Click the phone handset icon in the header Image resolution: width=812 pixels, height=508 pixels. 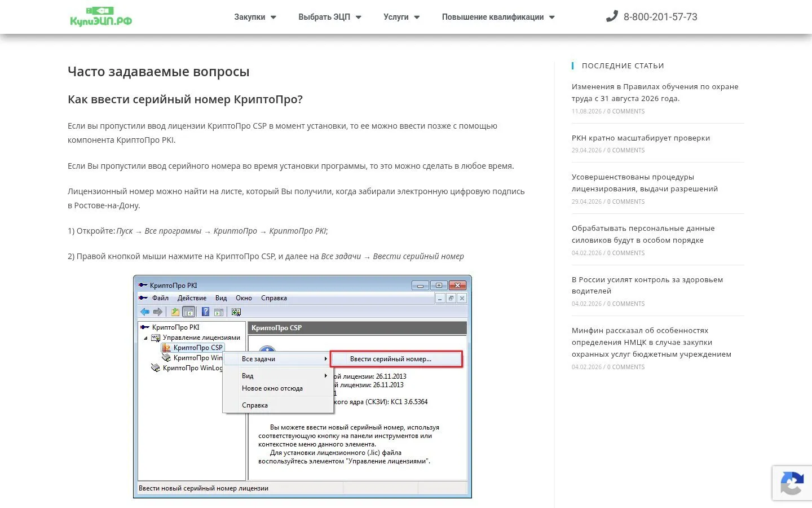pyautogui.click(x=612, y=16)
